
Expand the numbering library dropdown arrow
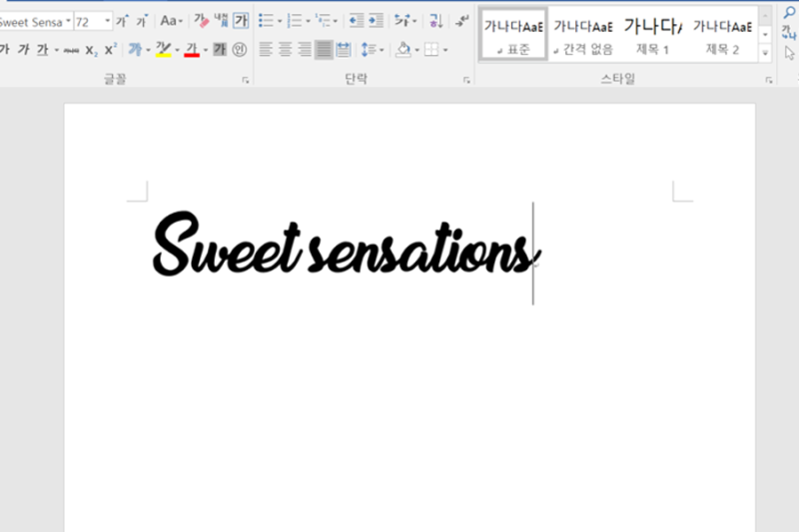[x=308, y=21]
